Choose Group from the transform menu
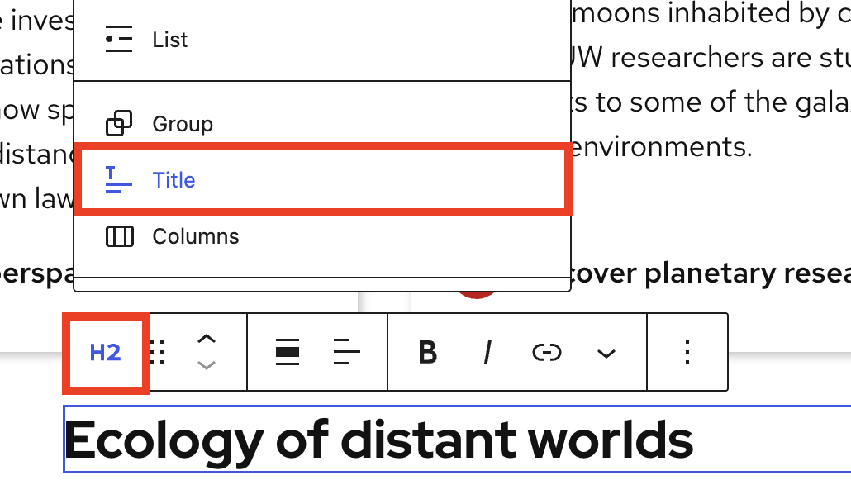851x504 pixels. pos(322,124)
